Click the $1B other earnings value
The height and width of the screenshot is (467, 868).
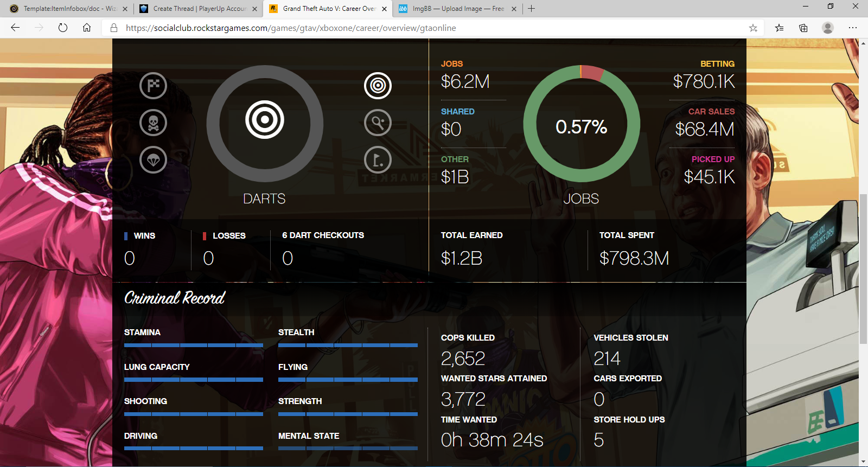click(x=455, y=177)
